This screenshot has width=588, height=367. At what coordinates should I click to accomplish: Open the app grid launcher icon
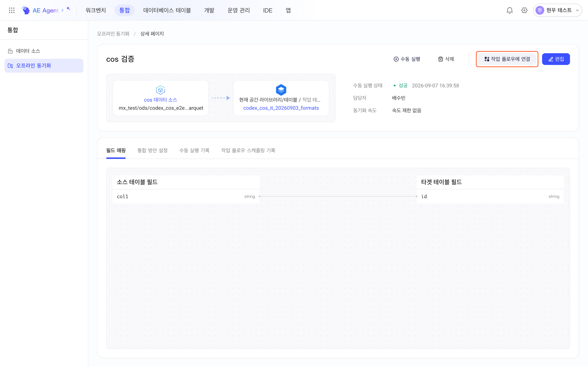coord(12,10)
